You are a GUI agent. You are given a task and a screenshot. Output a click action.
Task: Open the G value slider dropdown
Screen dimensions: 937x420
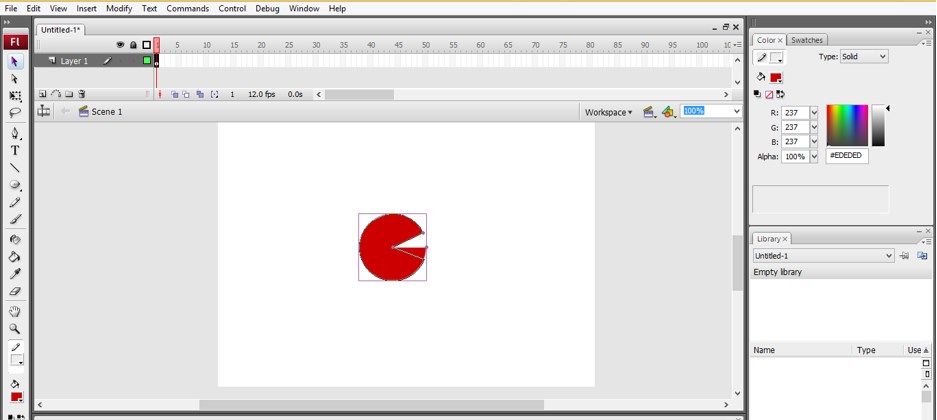tap(813, 127)
